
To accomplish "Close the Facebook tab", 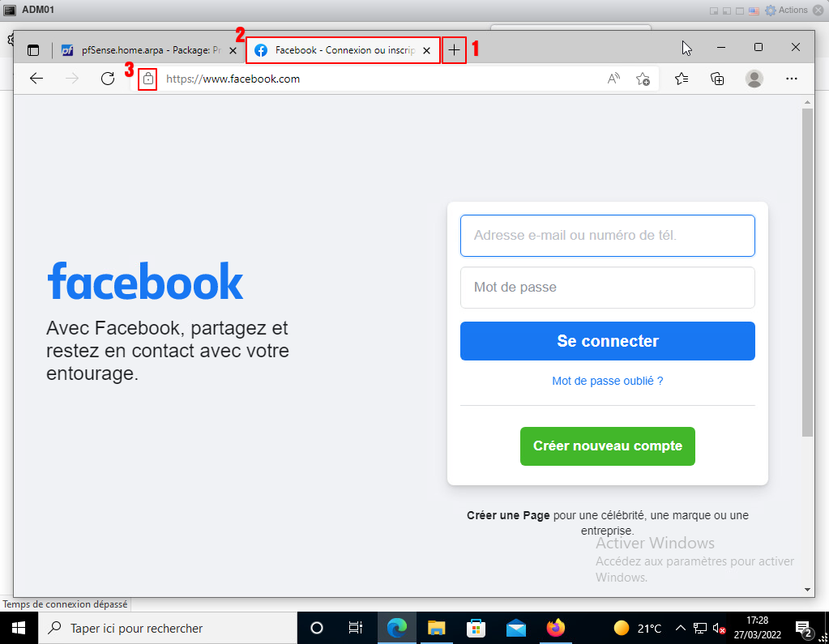I will click(x=427, y=50).
